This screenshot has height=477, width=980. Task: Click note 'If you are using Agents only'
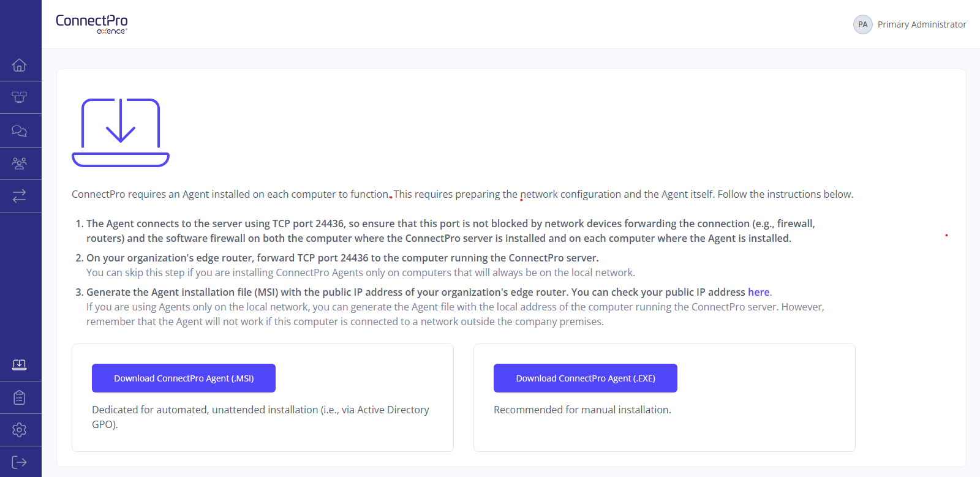pos(455,314)
